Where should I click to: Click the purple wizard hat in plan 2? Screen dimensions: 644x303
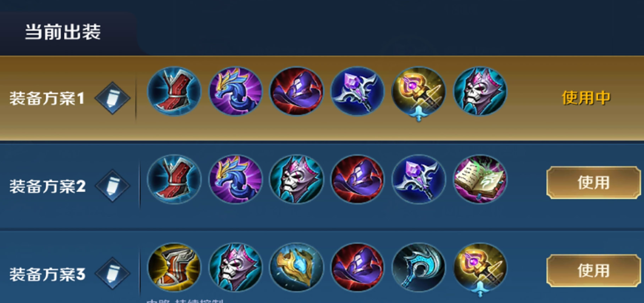[x=357, y=179]
